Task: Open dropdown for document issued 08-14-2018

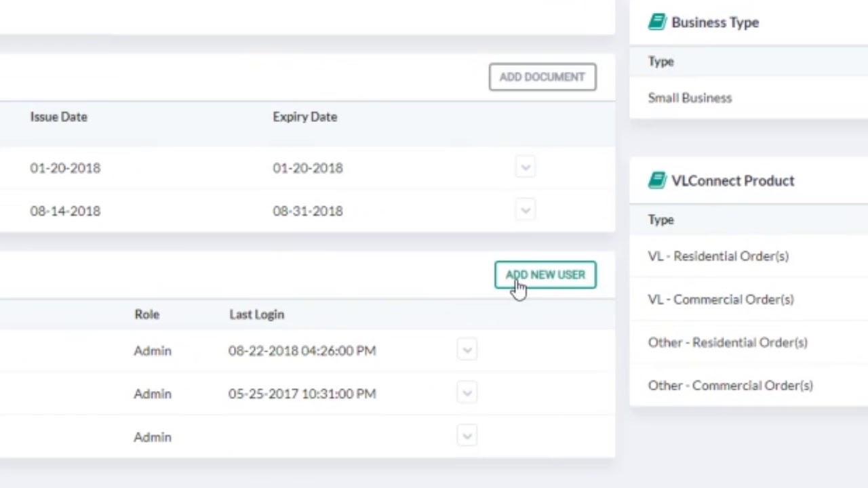Action: [x=526, y=210]
